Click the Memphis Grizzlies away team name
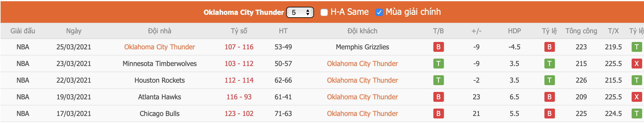Viewport: 644px width, 124px height. 362,47
